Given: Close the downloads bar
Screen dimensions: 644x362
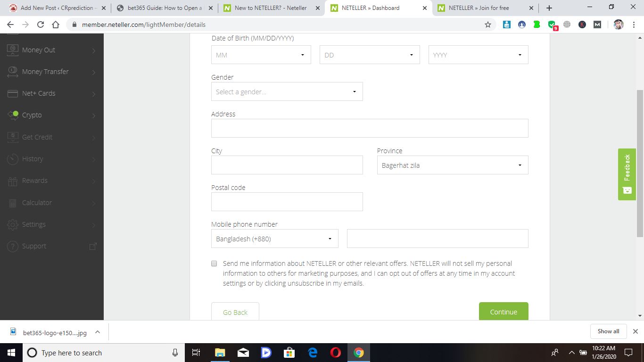Looking at the screenshot, I should point(635,331).
